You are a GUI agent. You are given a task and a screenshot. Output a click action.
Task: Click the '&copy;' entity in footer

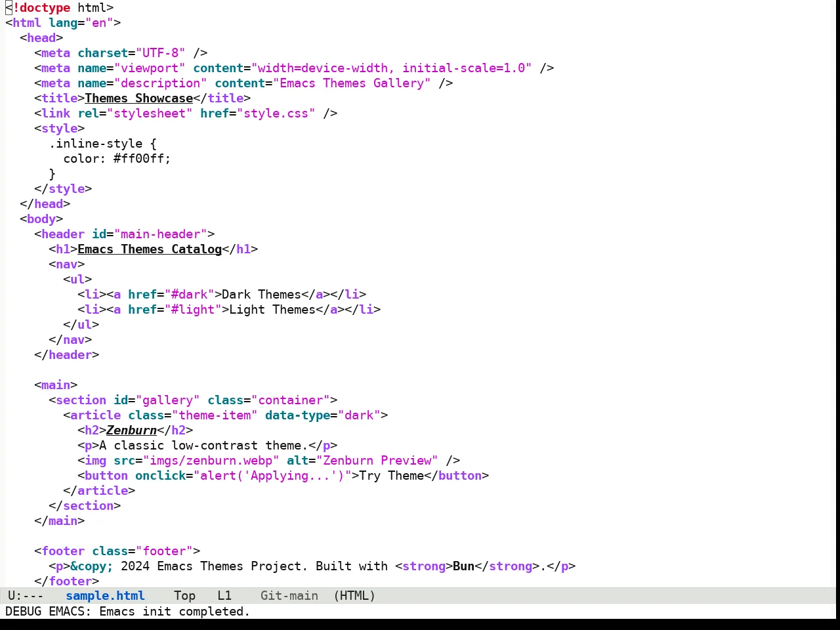[x=92, y=566]
